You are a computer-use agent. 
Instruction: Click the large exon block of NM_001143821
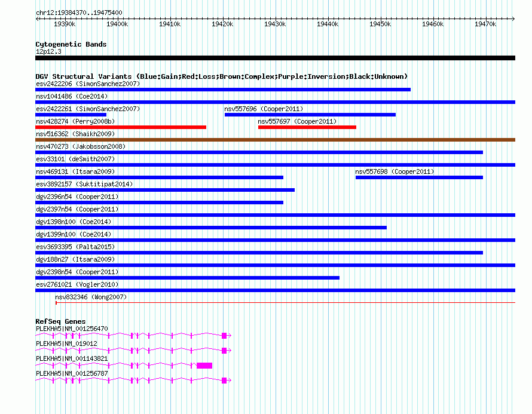(x=204, y=366)
